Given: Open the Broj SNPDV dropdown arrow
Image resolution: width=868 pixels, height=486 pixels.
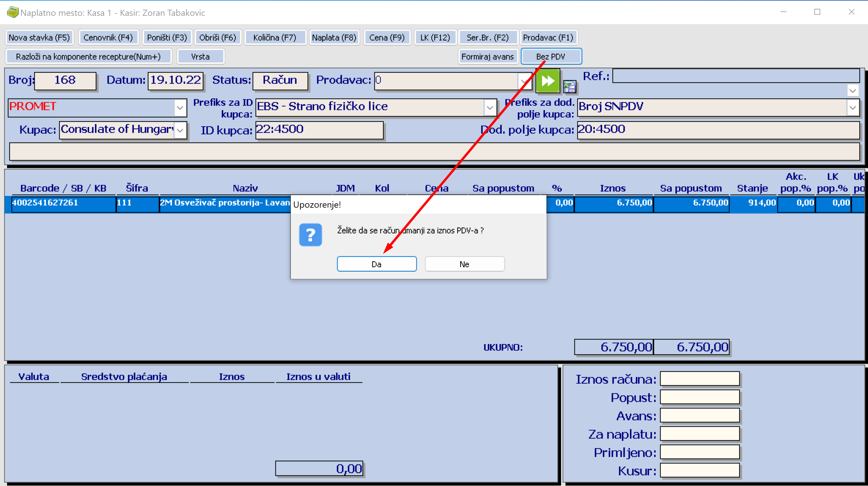Looking at the screenshot, I should click(852, 108).
